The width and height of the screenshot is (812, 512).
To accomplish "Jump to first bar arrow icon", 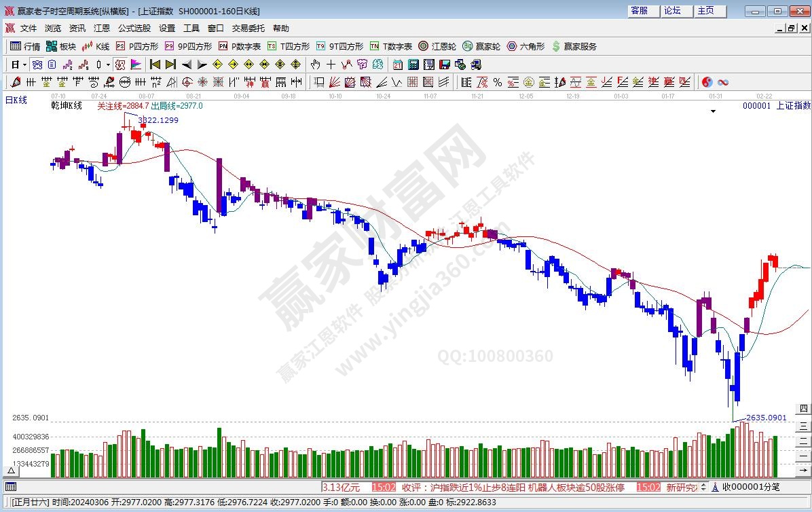I will [x=155, y=65].
